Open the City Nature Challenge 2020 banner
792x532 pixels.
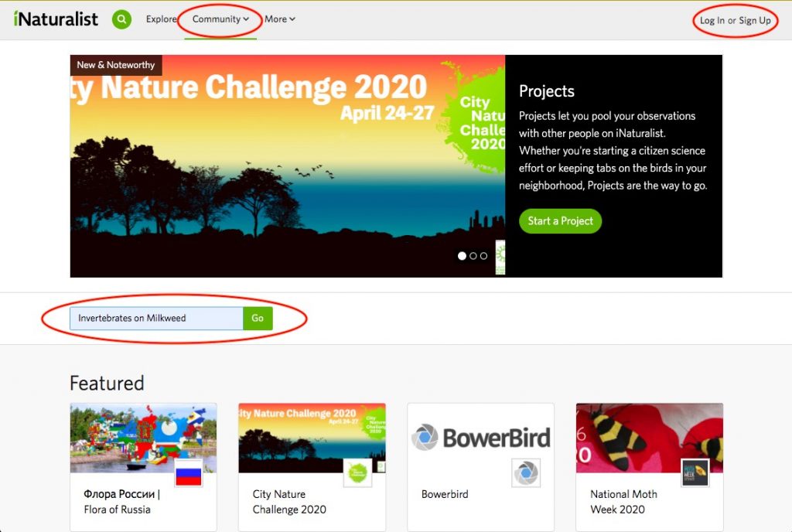pyautogui.click(x=288, y=166)
